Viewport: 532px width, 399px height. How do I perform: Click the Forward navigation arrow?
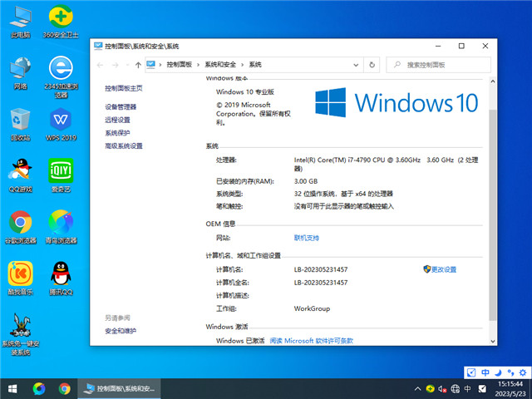coord(116,65)
